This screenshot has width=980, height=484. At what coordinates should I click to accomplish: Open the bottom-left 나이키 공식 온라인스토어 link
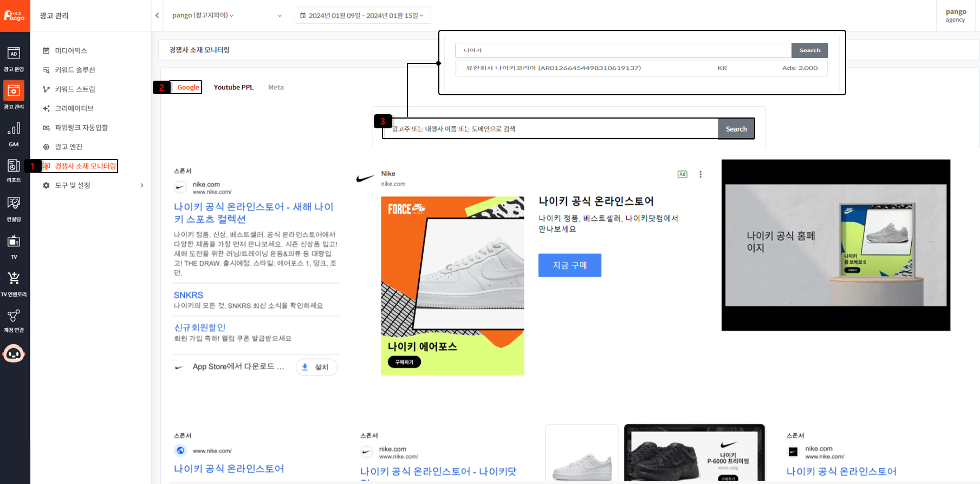point(229,469)
